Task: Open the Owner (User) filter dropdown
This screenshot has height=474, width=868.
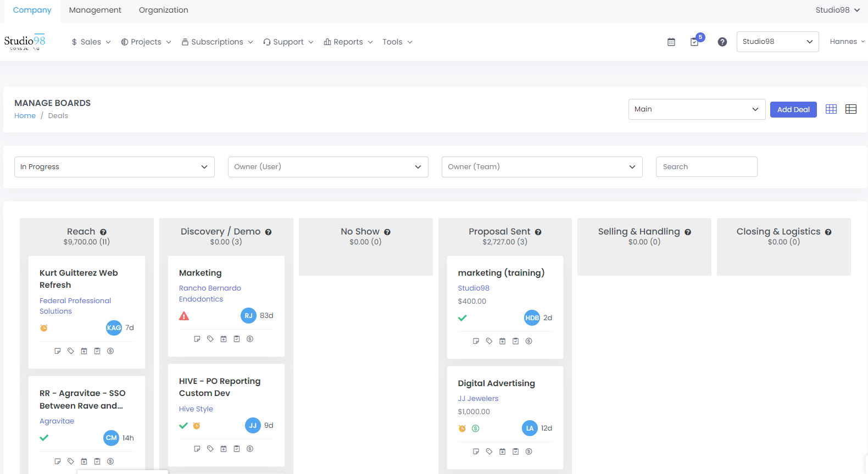Action: point(328,167)
